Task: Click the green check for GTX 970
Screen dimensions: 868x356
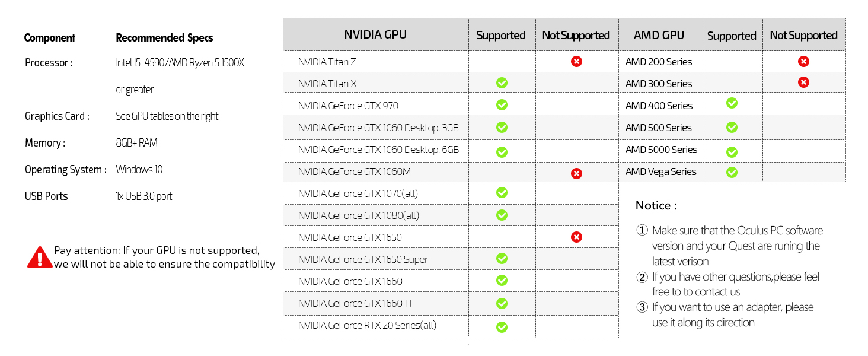Action: click(x=502, y=105)
